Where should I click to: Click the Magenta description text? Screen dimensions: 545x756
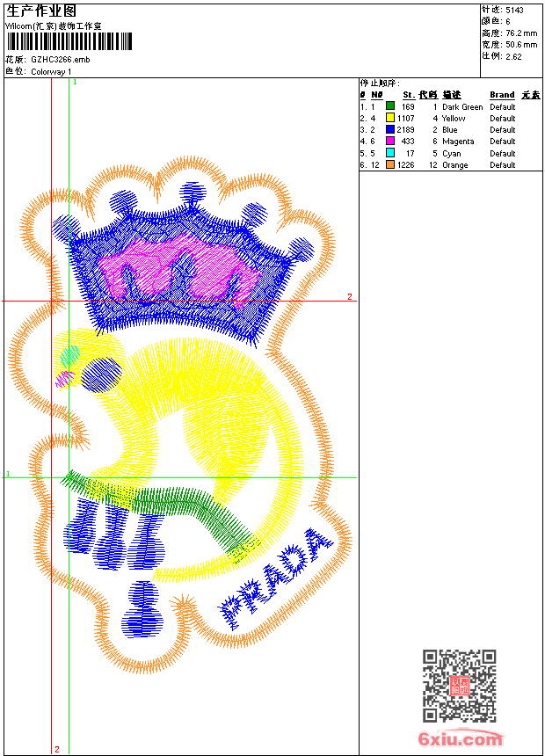(458, 142)
